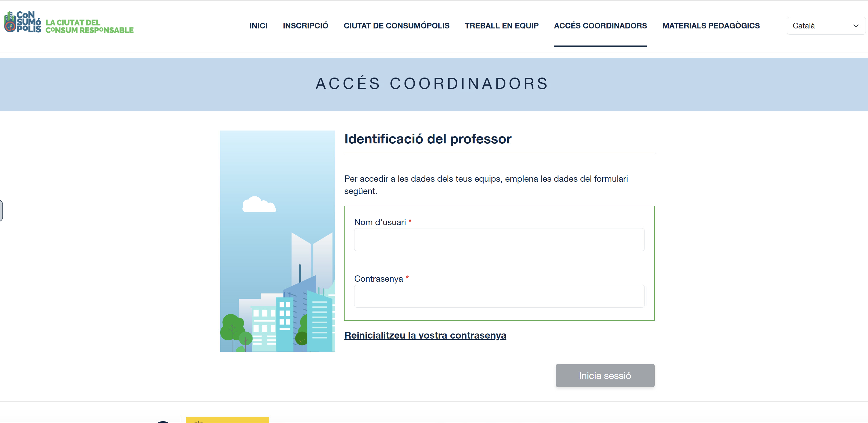Open Reinicialitzeu la vostra contrasenya link
Viewport: 868px width, 423px height.
coord(425,335)
